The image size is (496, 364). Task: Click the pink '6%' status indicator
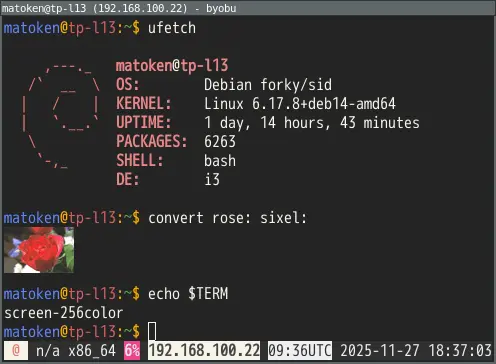click(132, 351)
